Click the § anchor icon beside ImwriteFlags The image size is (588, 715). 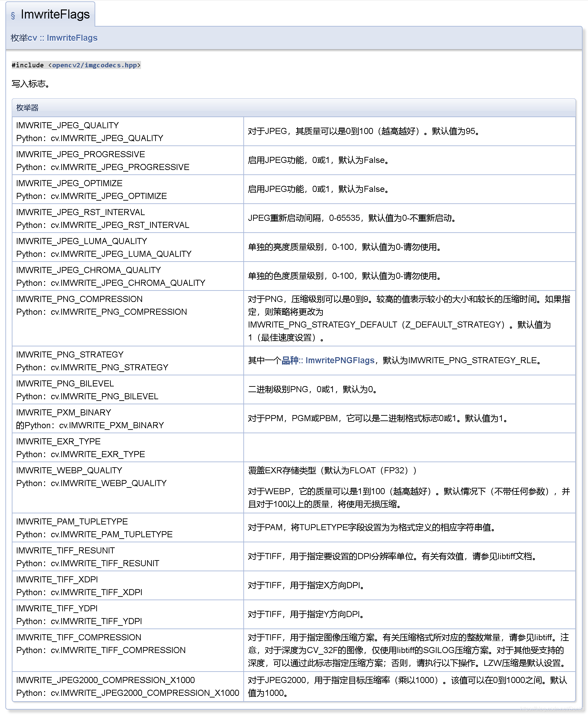pos(12,15)
